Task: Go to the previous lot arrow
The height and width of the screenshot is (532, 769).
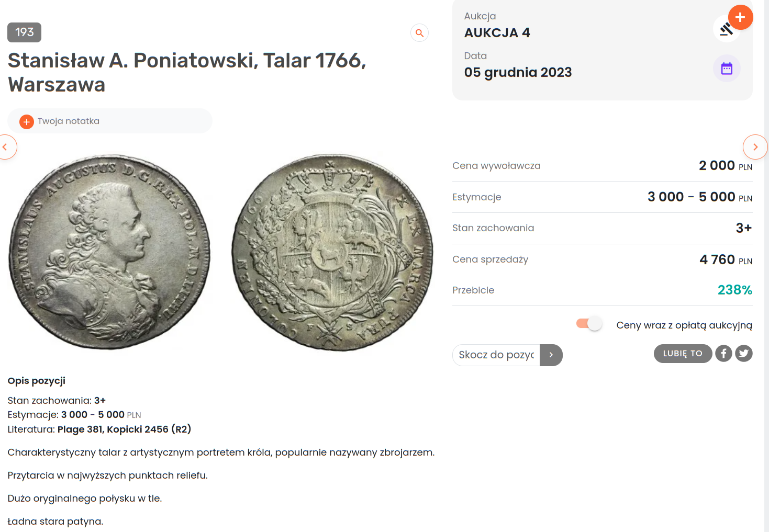Action: click(6, 147)
